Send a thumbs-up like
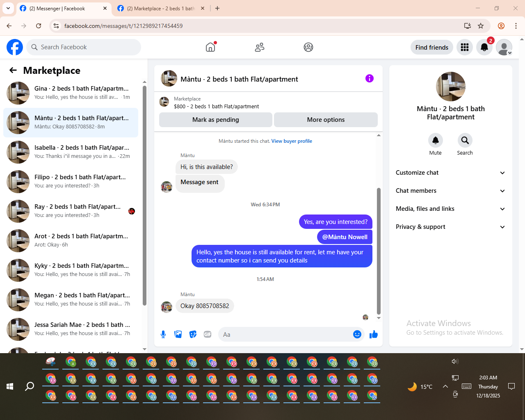 (x=374, y=334)
